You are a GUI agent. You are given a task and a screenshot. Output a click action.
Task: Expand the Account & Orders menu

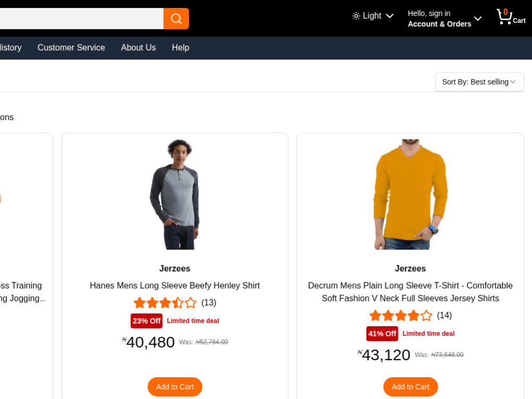click(x=444, y=19)
